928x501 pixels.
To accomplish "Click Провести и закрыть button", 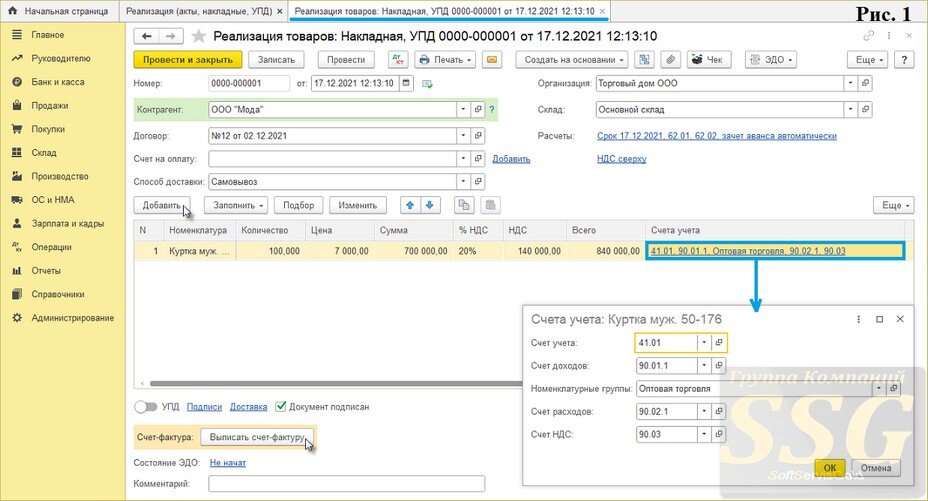I will (188, 60).
